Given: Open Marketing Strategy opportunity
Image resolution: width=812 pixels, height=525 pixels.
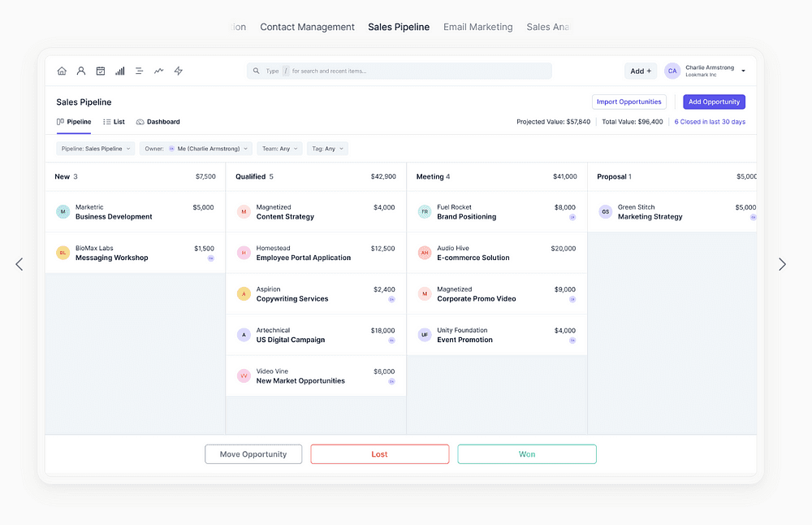Looking at the screenshot, I should [672, 211].
